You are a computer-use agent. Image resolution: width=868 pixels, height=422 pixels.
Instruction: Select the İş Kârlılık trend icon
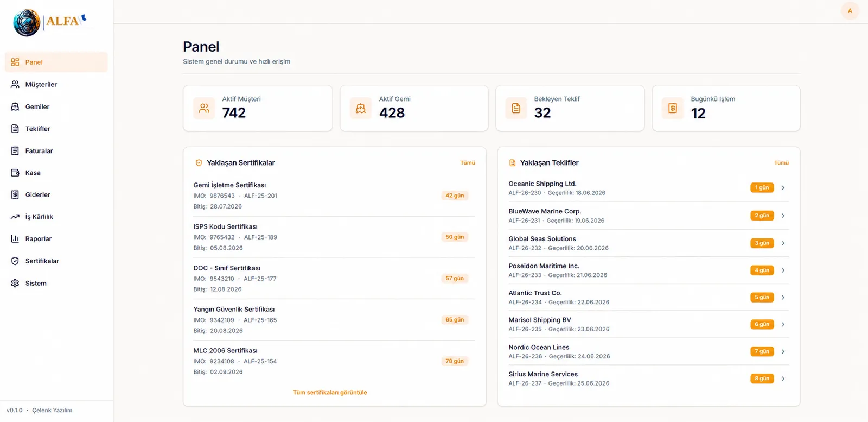tap(15, 217)
